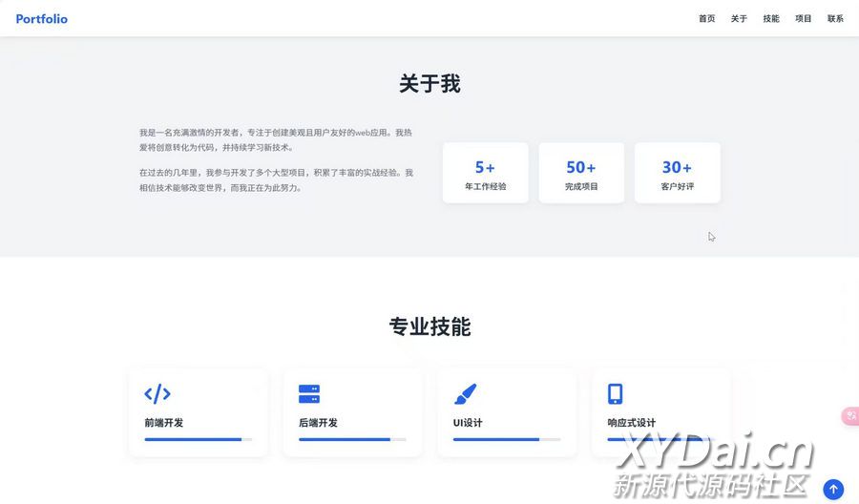This screenshot has height=504, width=859.
Task: Go to the 关于 navigation link
Action: (x=739, y=19)
